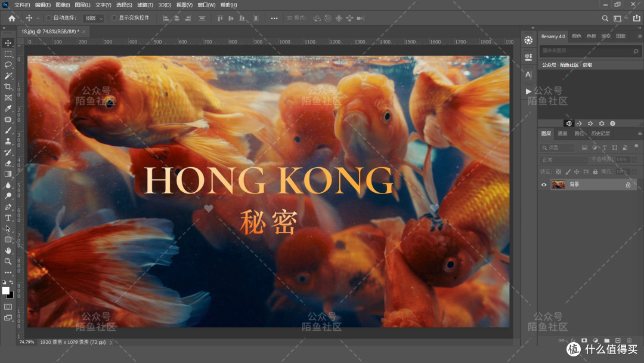Hide the 背景 layer with eye icon
Image resolution: width=644 pixels, height=363 pixels.
(544, 185)
